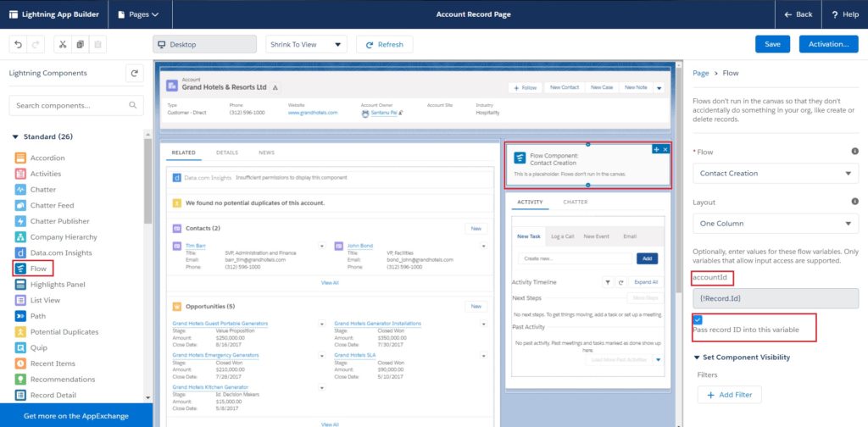Delete the Flow component from canvas

point(666,149)
